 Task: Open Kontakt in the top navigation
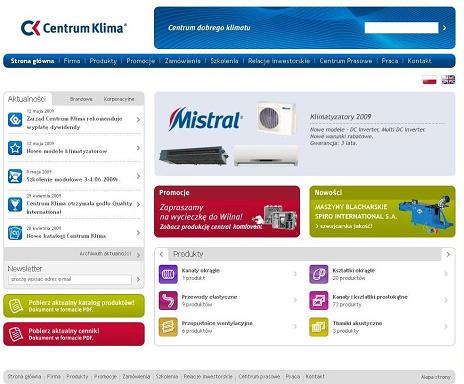click(419, 61)
